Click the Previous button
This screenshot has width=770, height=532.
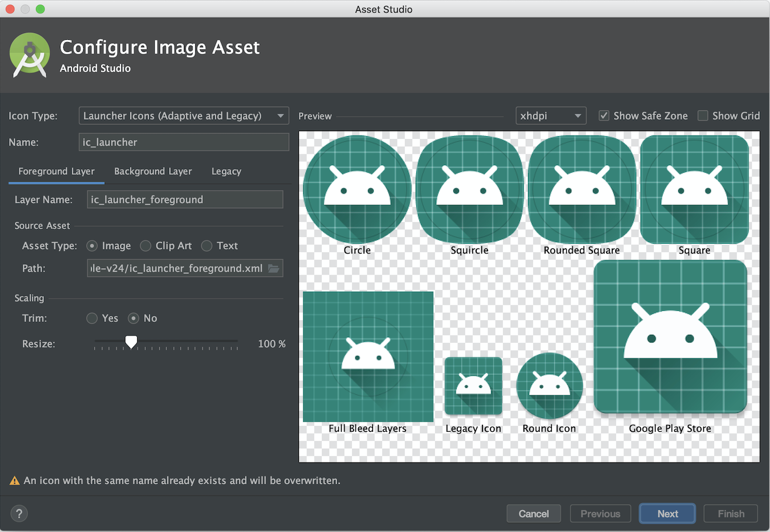pos(600,514)
